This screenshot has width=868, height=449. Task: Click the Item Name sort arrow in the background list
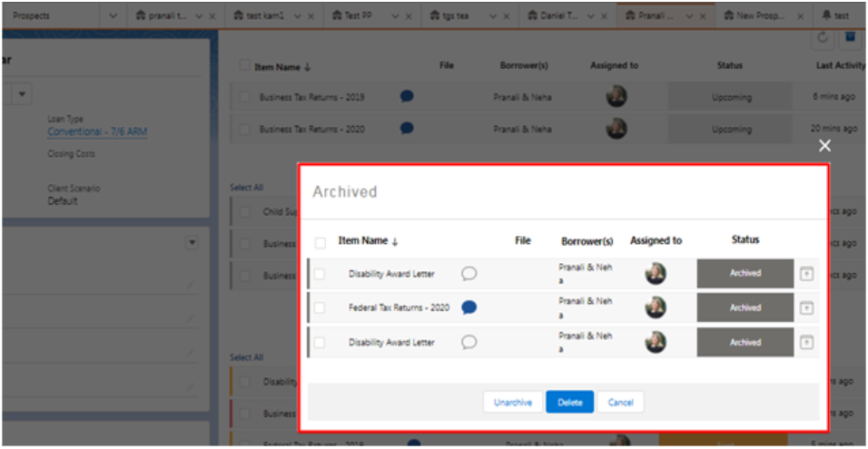308,67
